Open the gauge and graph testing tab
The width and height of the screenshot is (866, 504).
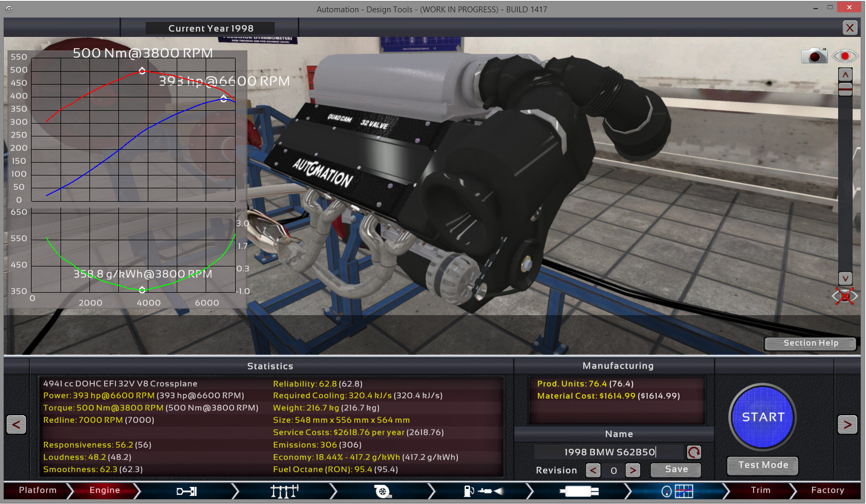(x=677, y=491)
